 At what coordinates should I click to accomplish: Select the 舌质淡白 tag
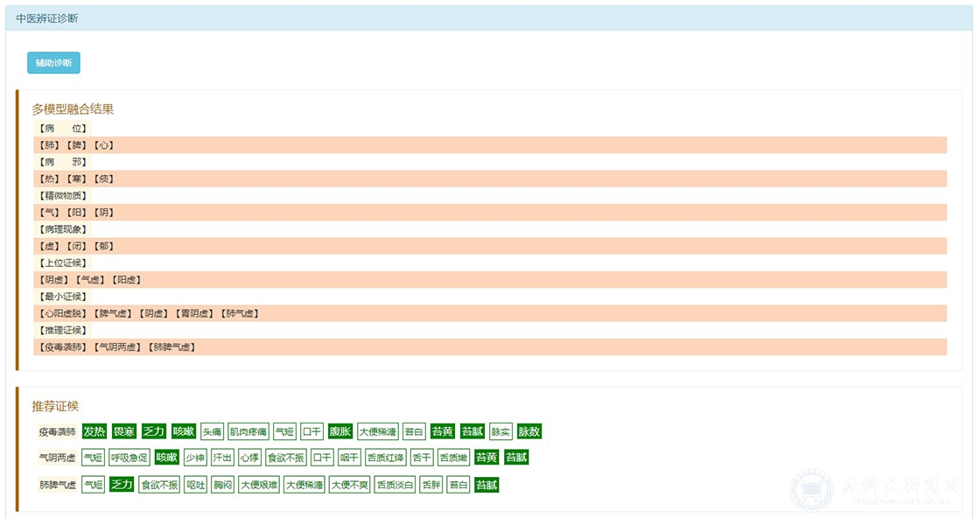(395, 485)
